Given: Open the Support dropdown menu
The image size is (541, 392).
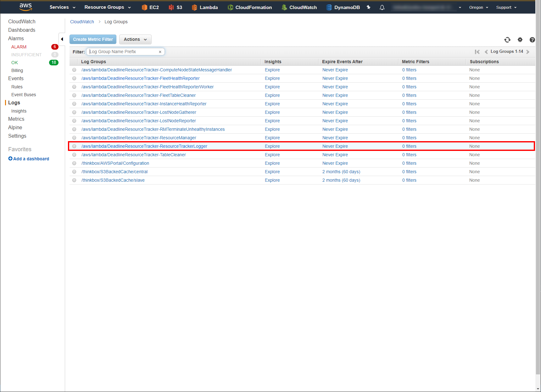Looking at the screenshot, I should (x=506, y=7).
